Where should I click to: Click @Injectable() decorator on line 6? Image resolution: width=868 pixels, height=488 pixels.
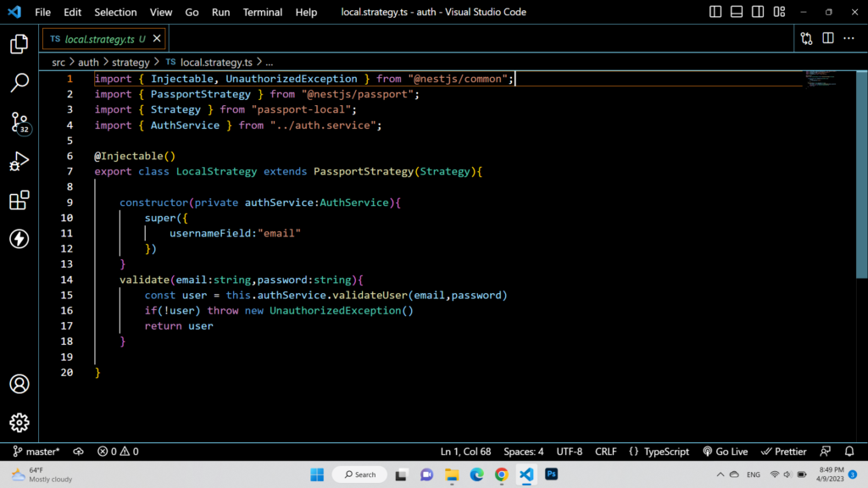tap(135, 156)
